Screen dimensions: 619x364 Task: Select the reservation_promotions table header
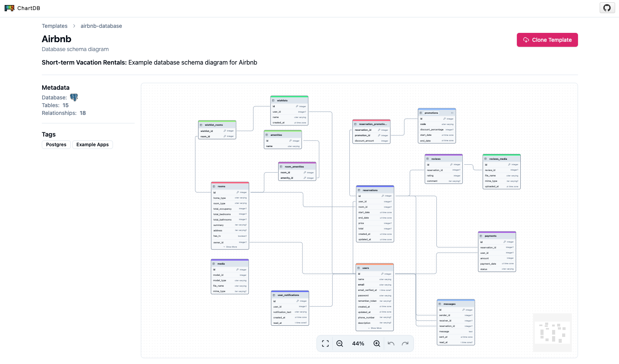pos(371,124)
